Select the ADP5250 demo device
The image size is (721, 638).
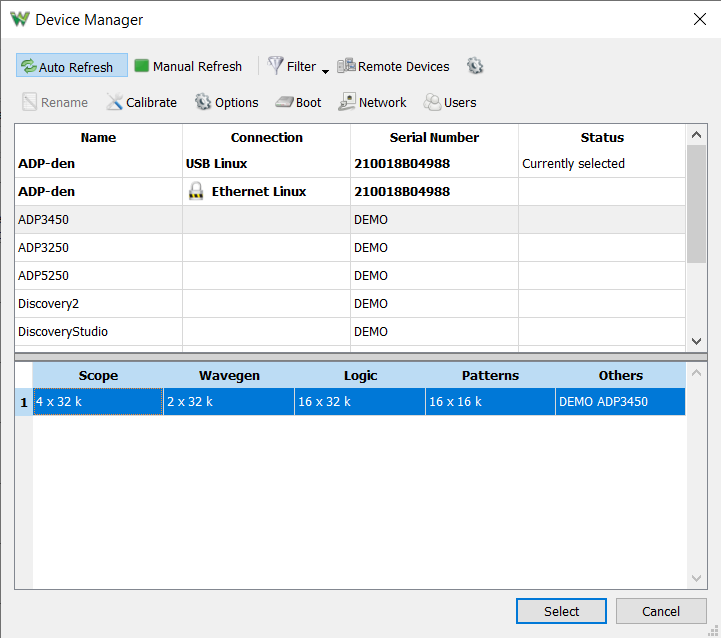click(x=350, y=276)
